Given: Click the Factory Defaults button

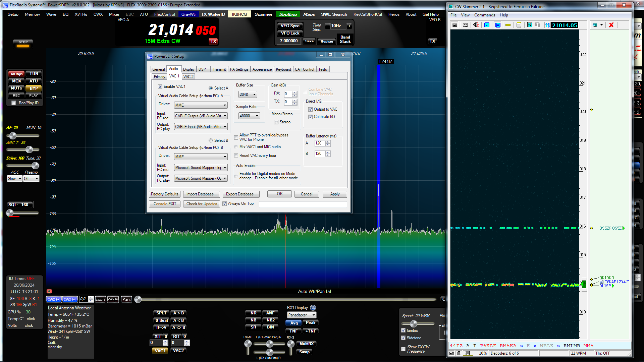Looking at the screenshot, I should coord(165,194).
